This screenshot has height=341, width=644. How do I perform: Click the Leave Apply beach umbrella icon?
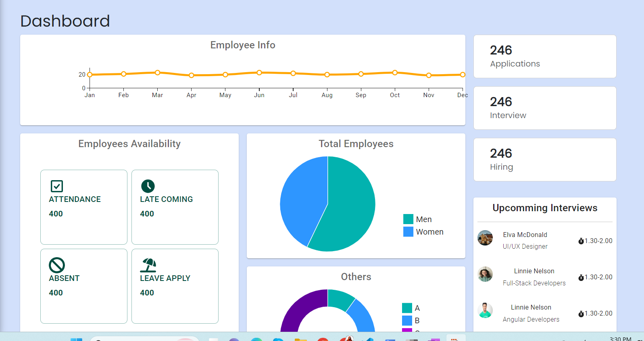click(148, 265)
